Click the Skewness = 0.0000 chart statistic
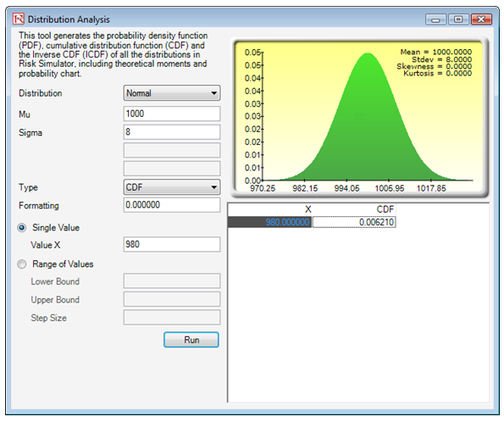 click(x=434, y=66)
